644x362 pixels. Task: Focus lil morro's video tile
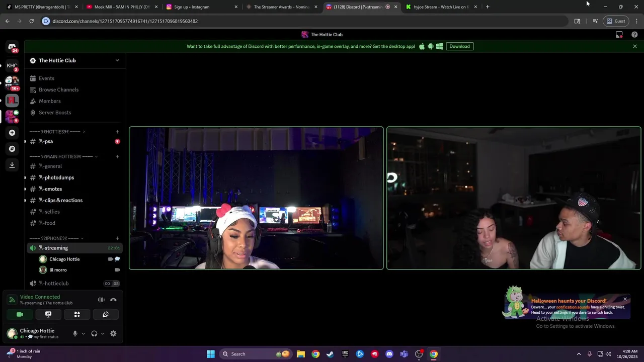click(514, 198)
